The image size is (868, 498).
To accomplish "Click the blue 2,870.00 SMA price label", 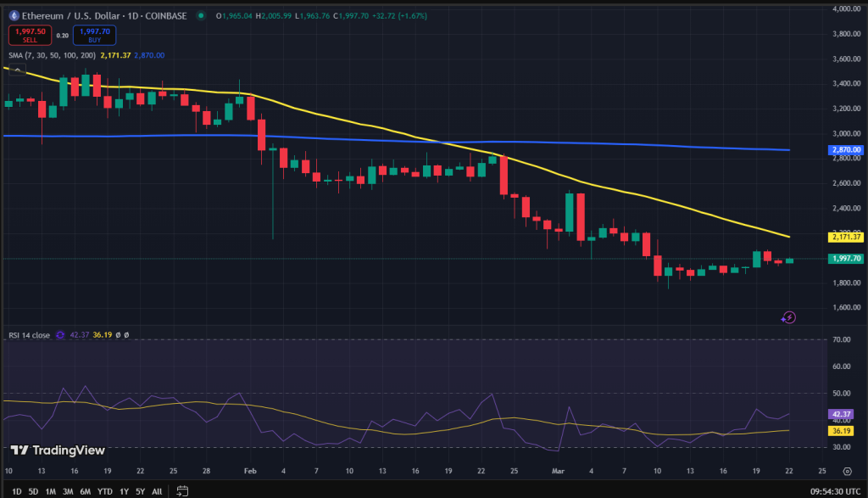I will pos(845,150).
